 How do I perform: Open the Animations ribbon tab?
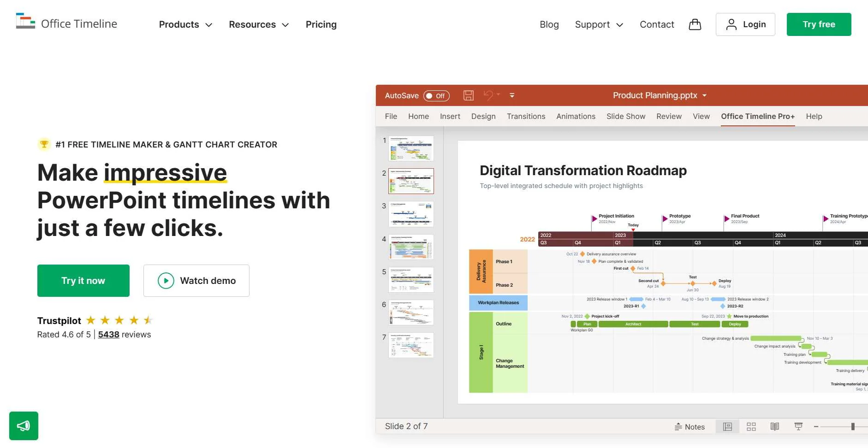coord(576,116)
